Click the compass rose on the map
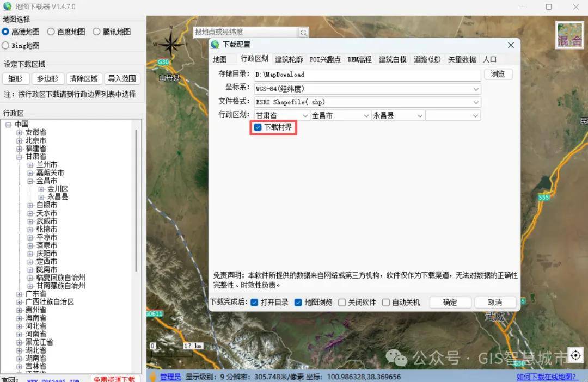 coord(171,44)
